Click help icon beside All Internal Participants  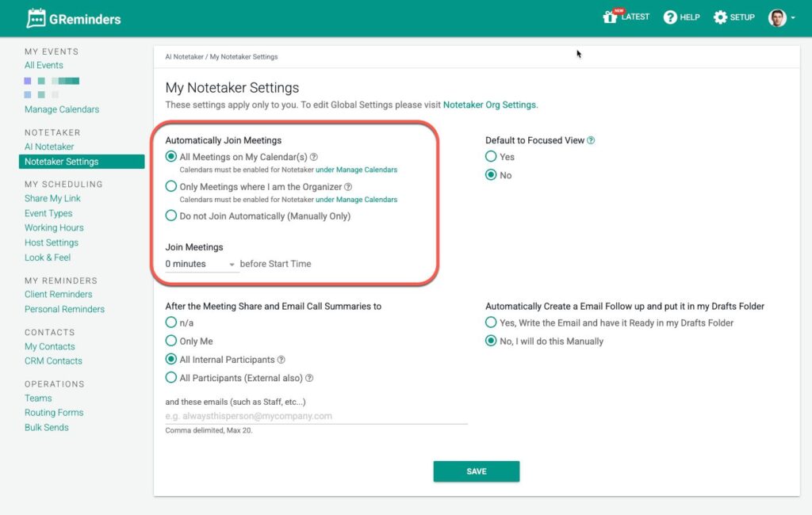click(282, 360)
